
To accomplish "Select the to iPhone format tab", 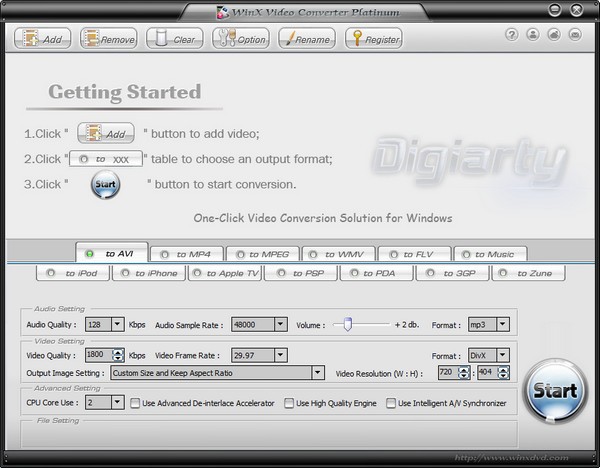I will coord(148,273).
